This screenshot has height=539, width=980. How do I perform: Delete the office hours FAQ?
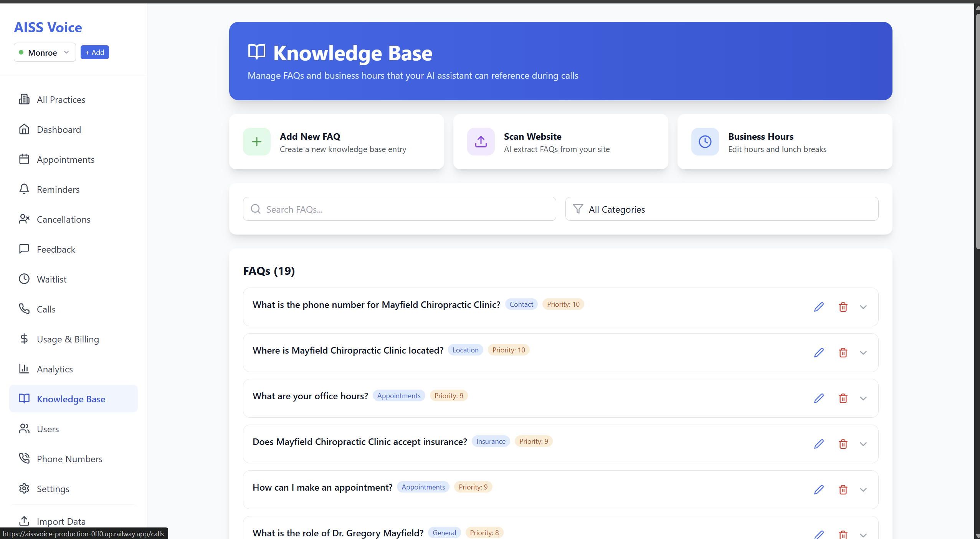coord(843,398)
